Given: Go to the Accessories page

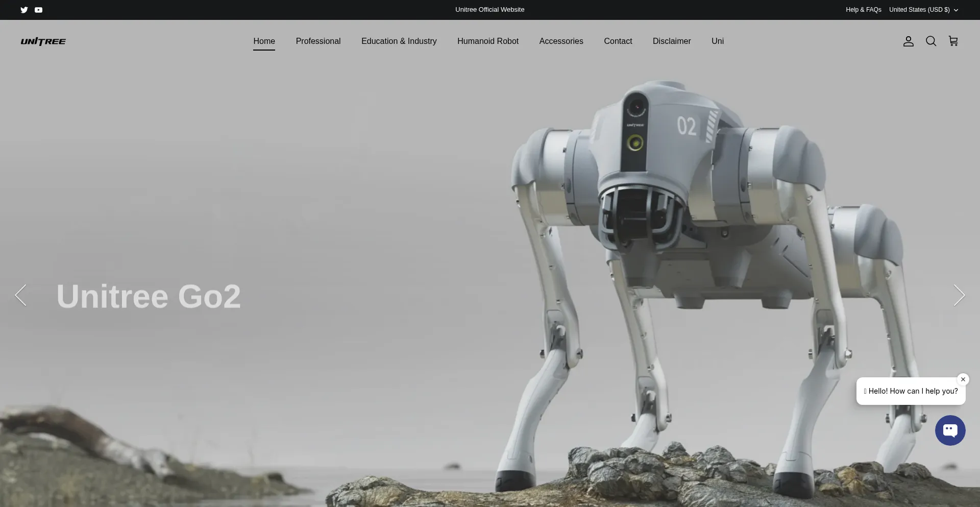Looking at the screenshot, I should click(561, 41).
